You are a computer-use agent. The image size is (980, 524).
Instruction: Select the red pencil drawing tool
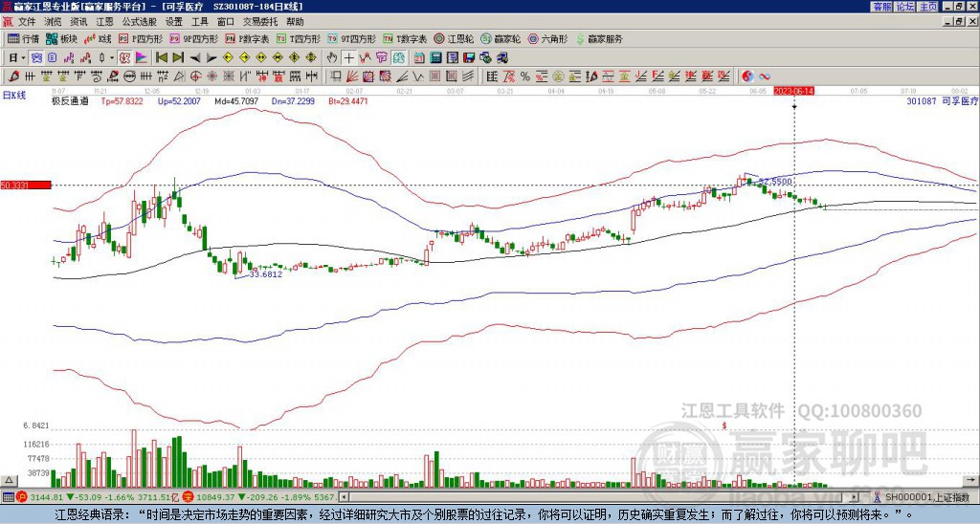pos(13,76)
